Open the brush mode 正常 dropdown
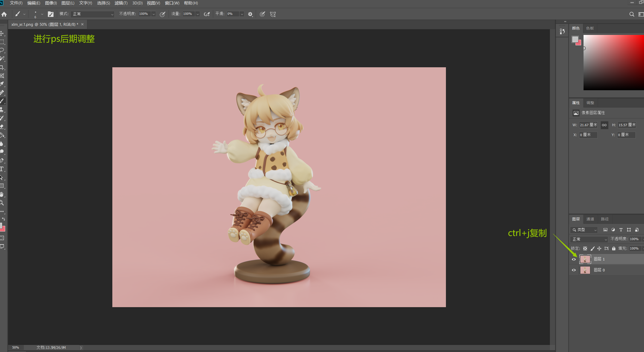644x352 pixels. tap(93, 14)
